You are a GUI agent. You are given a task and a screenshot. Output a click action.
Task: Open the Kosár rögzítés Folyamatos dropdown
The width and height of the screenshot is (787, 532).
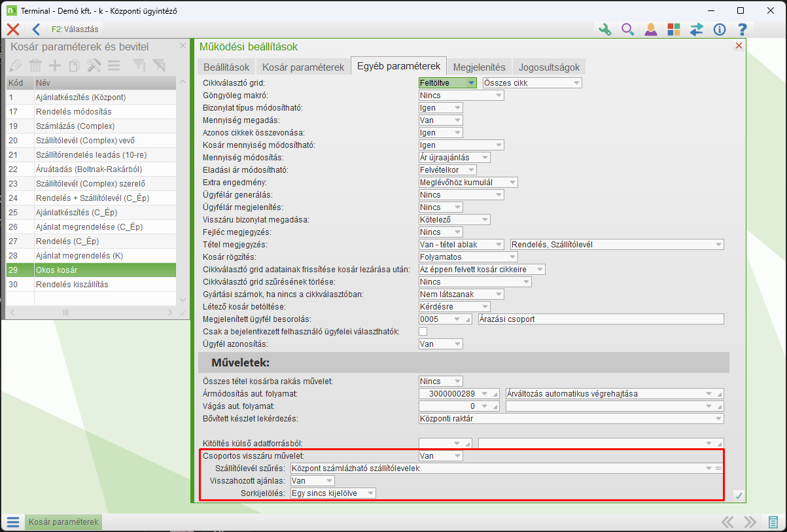(x=468, y=257)
